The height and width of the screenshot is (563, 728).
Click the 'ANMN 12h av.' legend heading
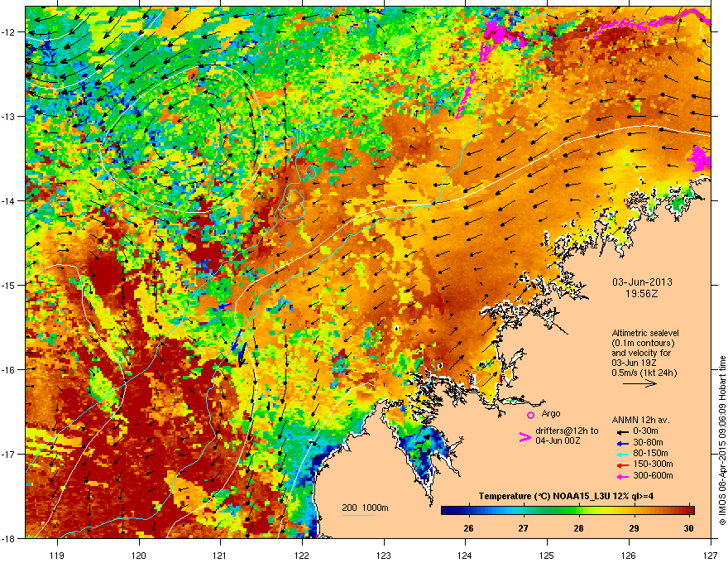pyautogui.click(x=640, y=420)
